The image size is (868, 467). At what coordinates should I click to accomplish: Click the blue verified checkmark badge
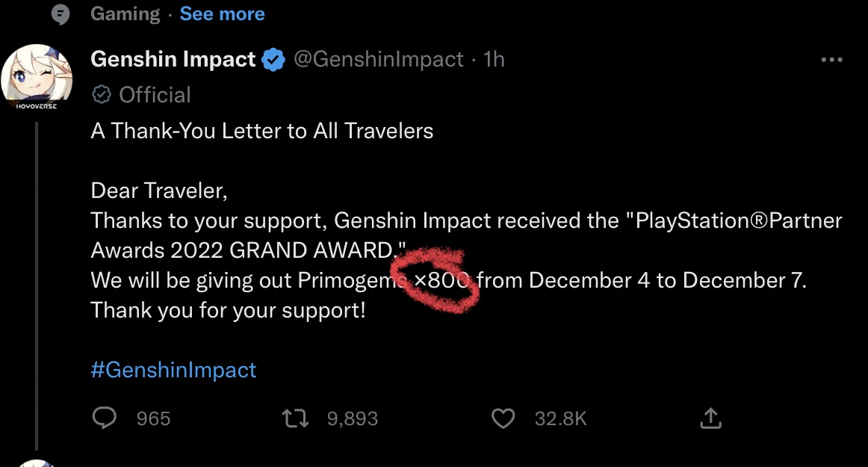pyautogui.click(x=274, y=60)
